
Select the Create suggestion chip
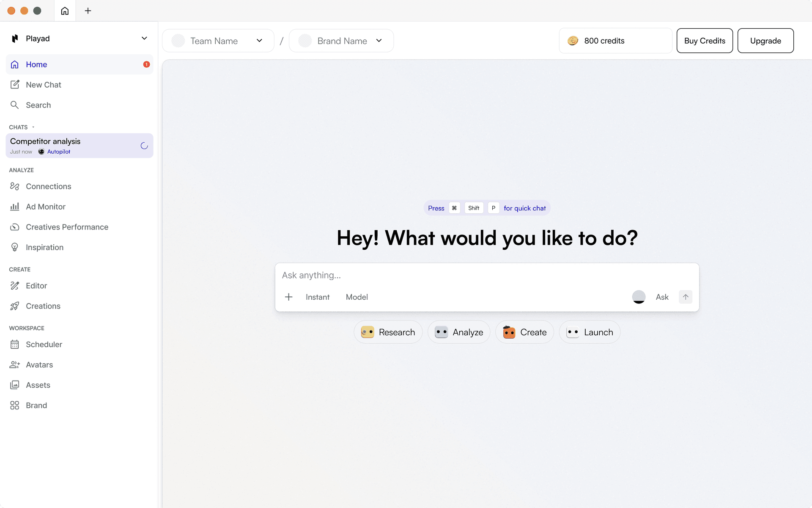(524, 332)
